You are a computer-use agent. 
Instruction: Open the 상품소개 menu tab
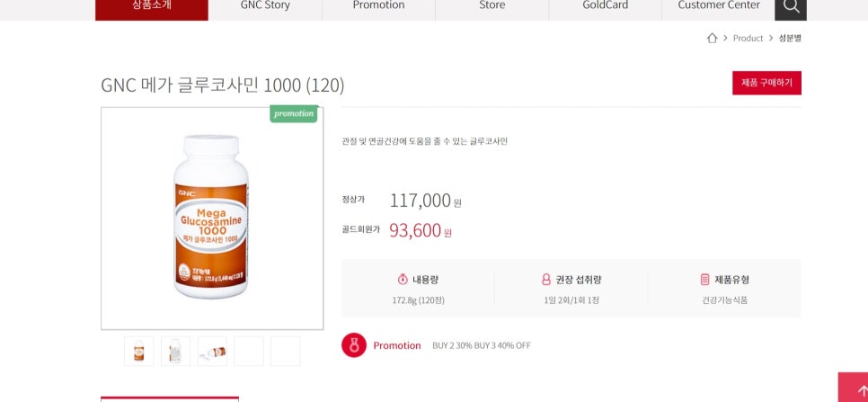click(x=152, y=7)
